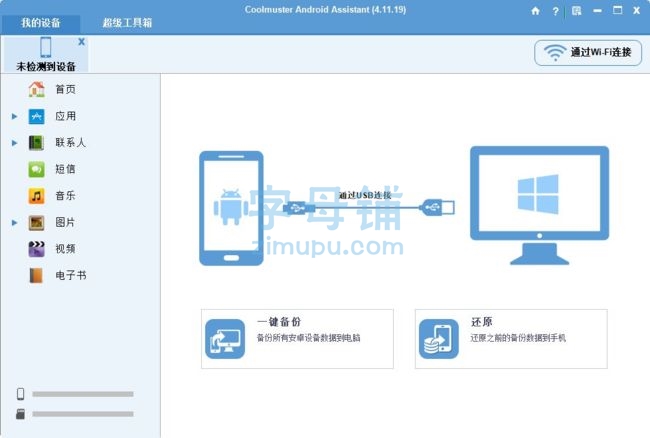Select 应用 in sidebar

65,116
